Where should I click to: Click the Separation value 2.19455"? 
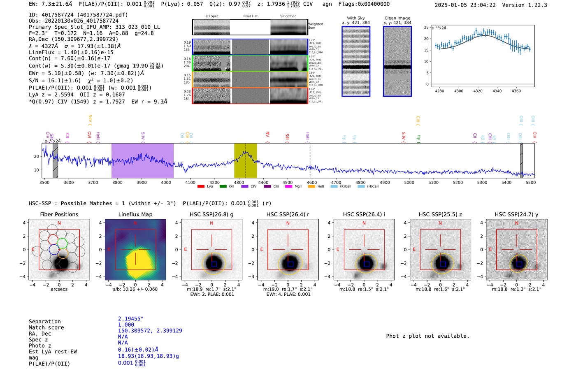click(x=131, y=319)
